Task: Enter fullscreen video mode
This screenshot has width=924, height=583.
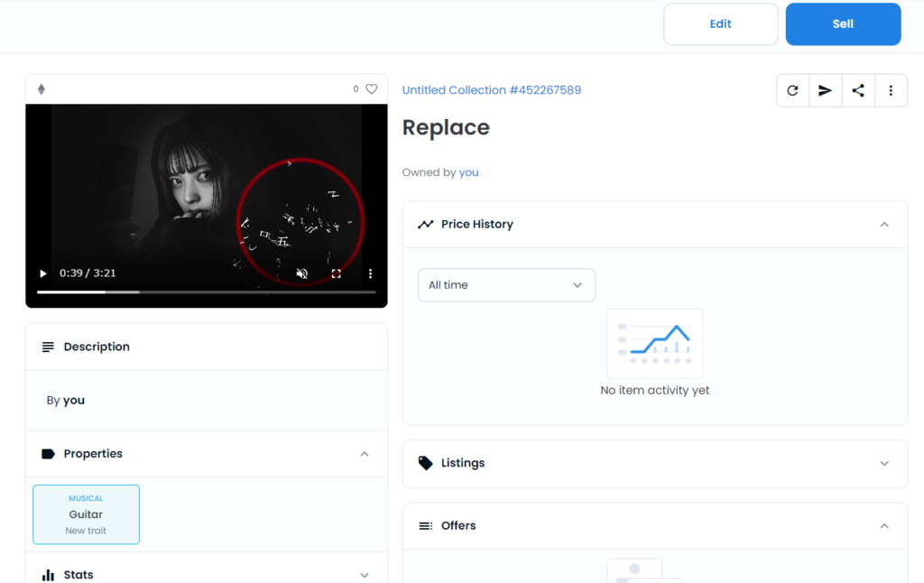Action: click(336, 273)
